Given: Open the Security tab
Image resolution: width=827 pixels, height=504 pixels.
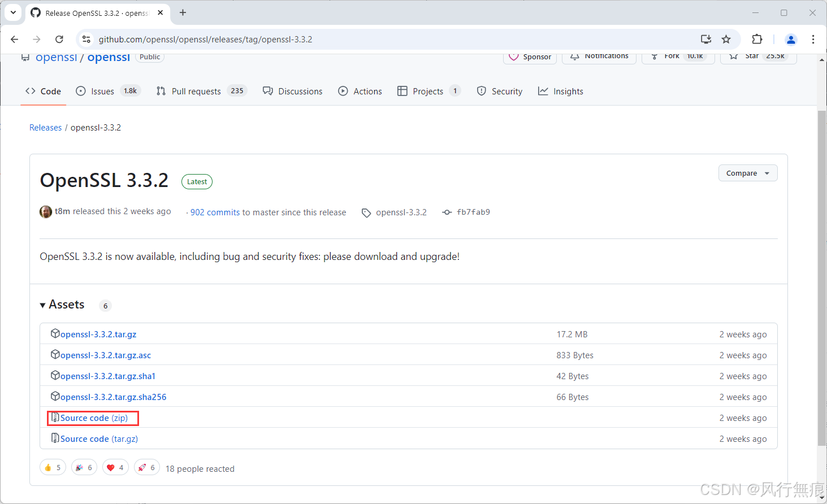Looking at the screenshot, I should (x=500, y=91).
